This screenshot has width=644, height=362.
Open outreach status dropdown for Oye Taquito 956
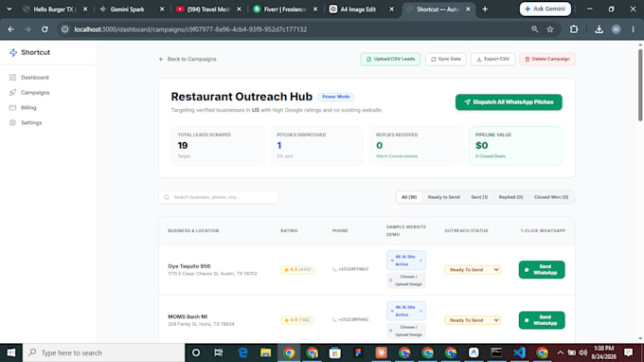[473, 270]
